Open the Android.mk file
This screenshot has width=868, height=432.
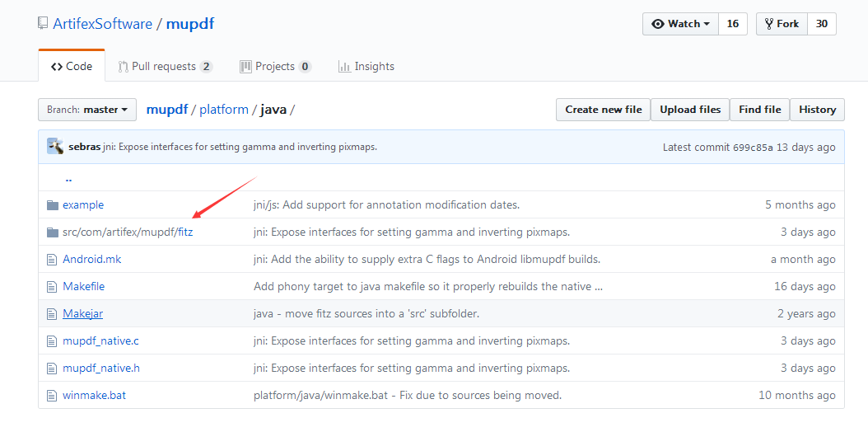[92, 259]
